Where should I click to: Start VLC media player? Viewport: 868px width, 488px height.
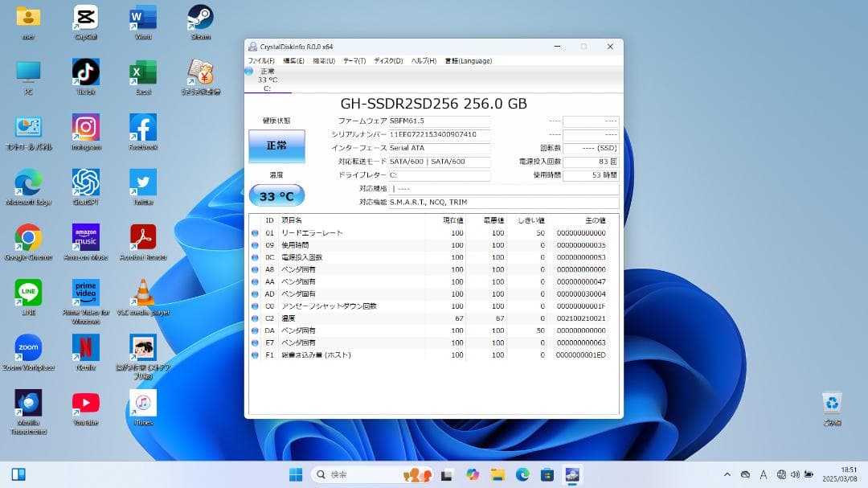pyautogui.click(x=141, y=293)
